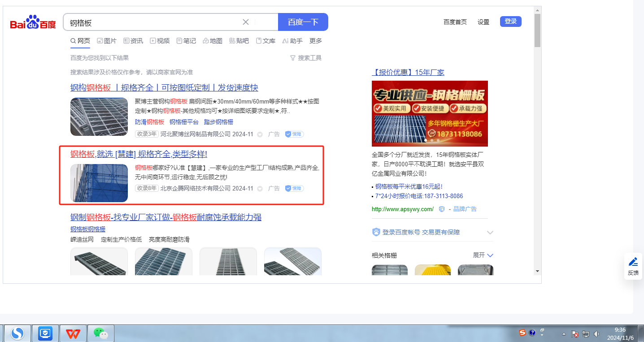Click the 品牌广告 label
This screenshot has width=644, height=342.
465,209
